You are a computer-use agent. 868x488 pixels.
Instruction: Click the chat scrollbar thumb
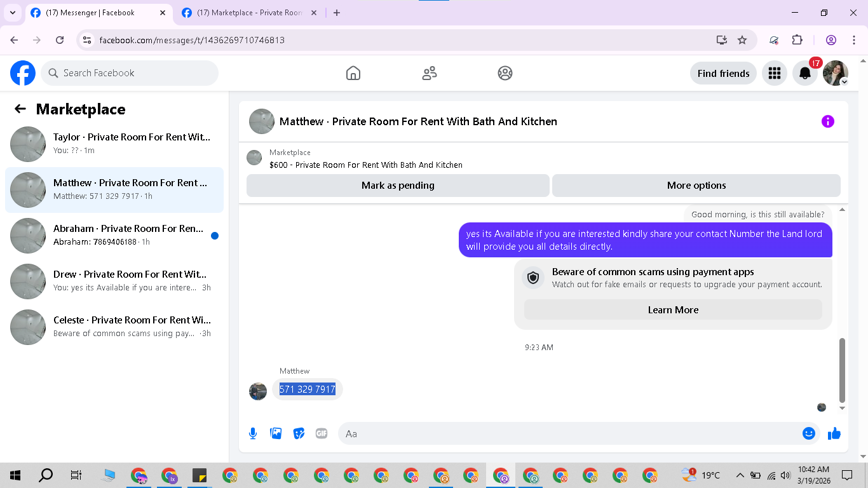[x=843, y=370]
